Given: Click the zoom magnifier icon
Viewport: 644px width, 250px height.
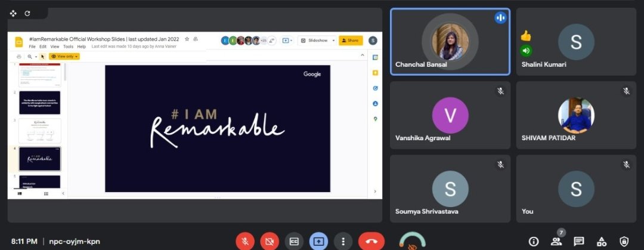Looking at the screenshot, I should (30, 56).
